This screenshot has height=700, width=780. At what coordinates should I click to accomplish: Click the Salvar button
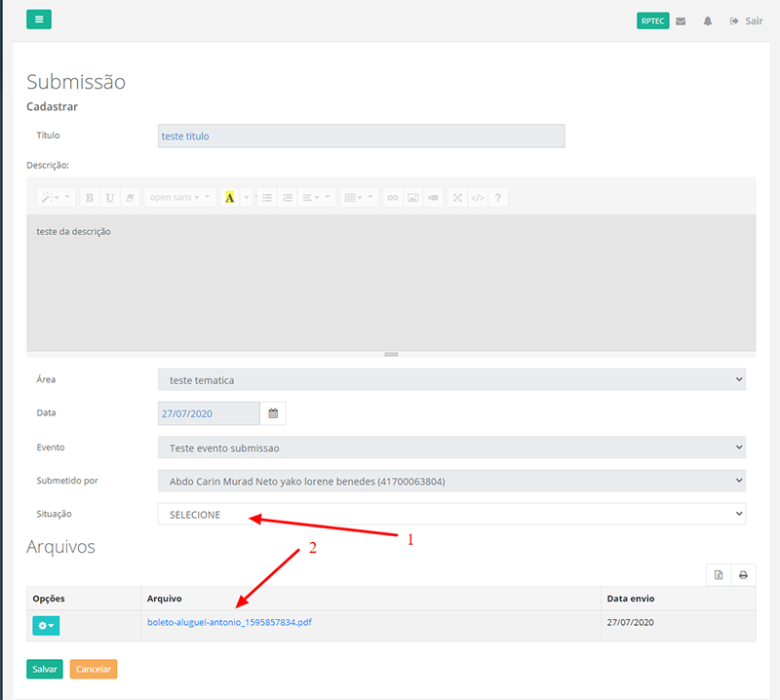click(45, 670)
